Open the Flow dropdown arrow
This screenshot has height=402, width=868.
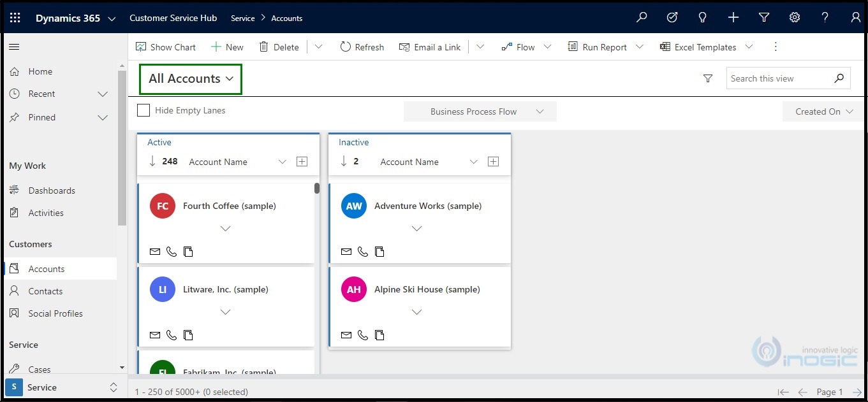click(548, 47)
